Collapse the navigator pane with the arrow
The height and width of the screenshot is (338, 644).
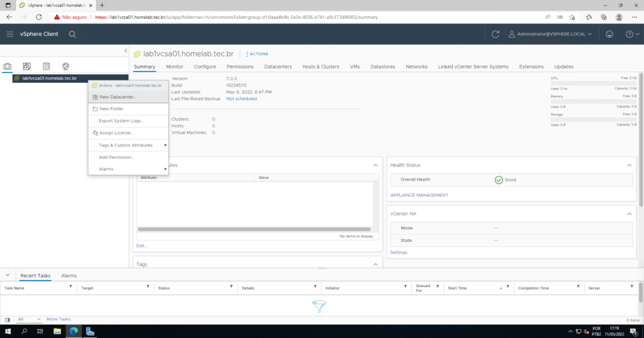(x=126, y=50)
